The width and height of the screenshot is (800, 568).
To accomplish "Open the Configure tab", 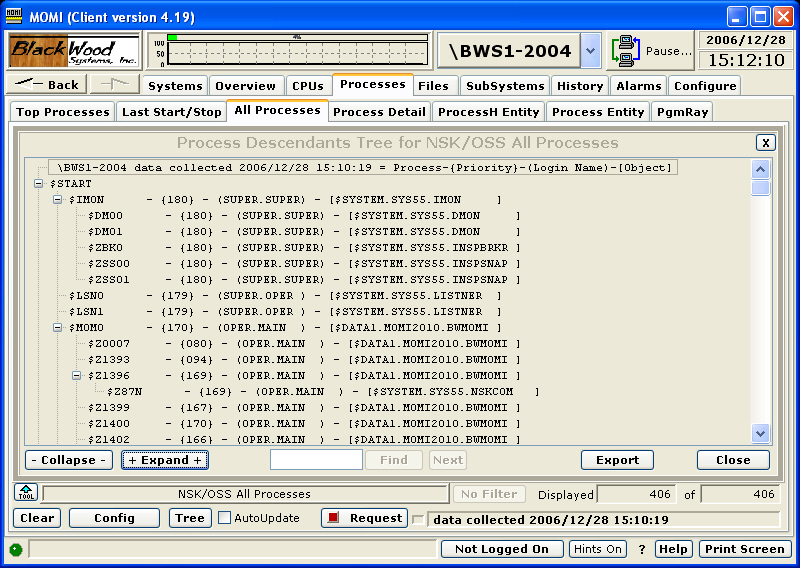I will pyautogui.click(x=705, y=86).
